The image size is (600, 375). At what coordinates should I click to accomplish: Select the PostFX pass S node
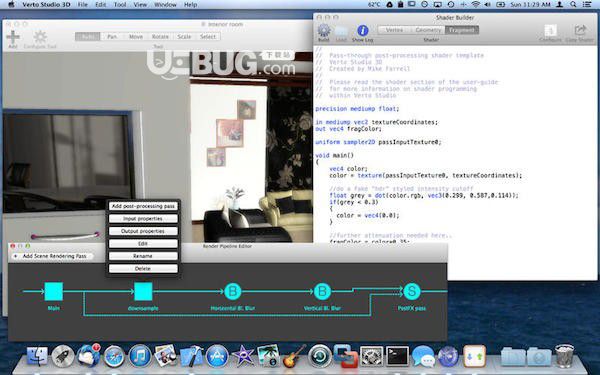[412, 292]
